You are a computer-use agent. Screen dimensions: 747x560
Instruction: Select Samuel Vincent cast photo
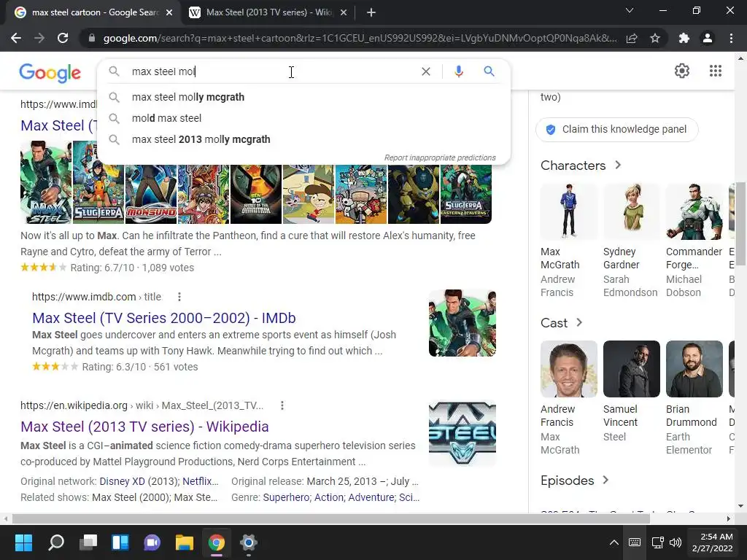[632, 369]
